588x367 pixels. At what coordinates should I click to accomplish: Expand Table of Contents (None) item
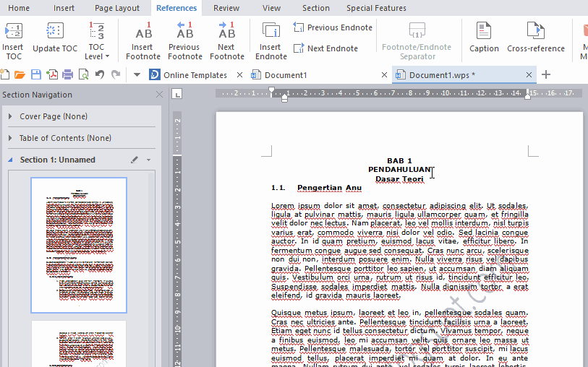(10, 138)
